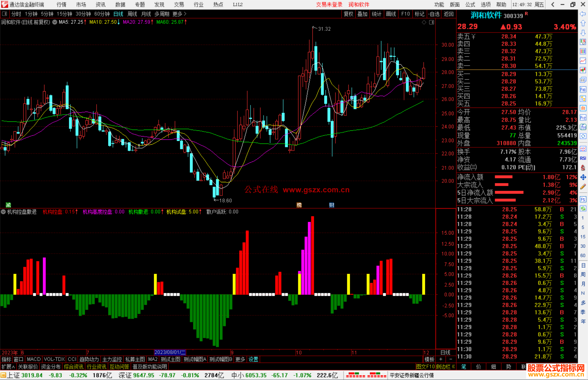Open the 行情 menu

62,4
